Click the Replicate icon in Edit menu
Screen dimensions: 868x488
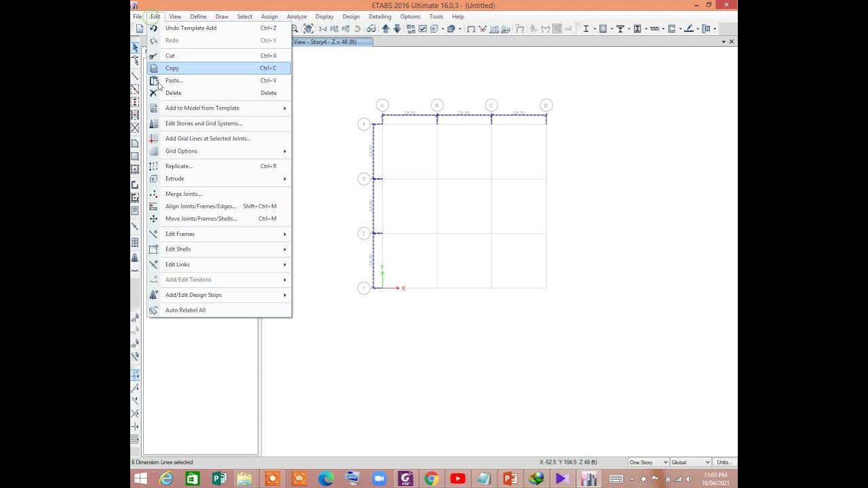tap(154, 166)
